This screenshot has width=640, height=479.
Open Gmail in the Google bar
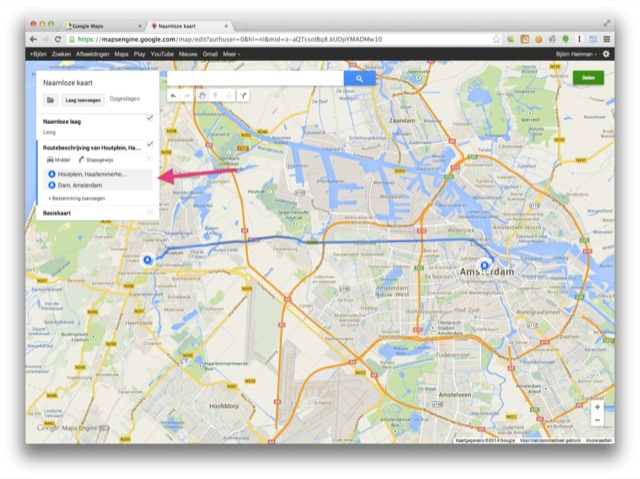point(210,54)
